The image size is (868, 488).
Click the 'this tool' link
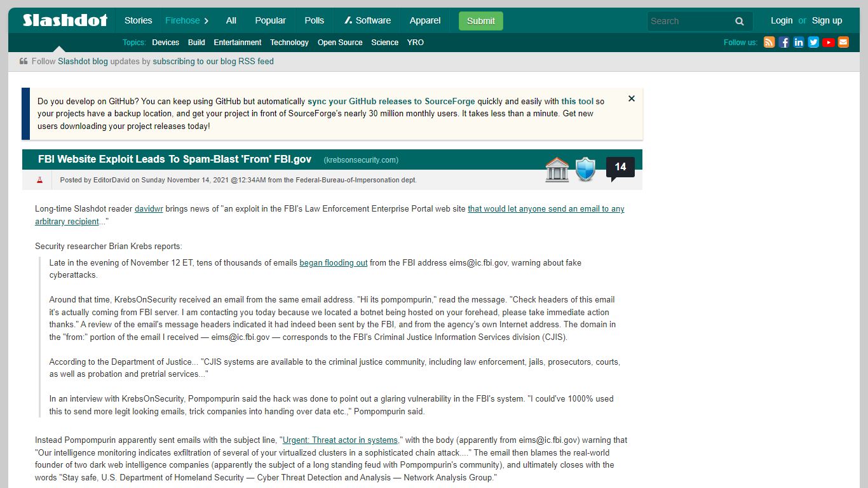[577, 101]
